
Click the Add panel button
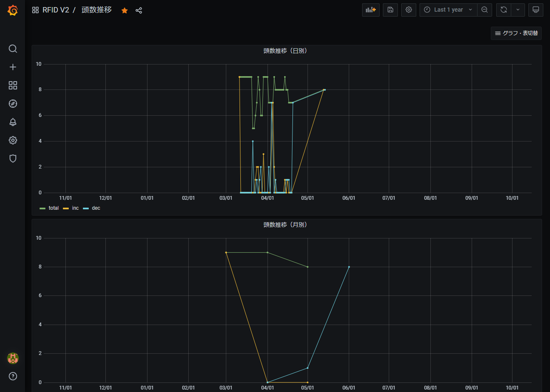(370, 10)
